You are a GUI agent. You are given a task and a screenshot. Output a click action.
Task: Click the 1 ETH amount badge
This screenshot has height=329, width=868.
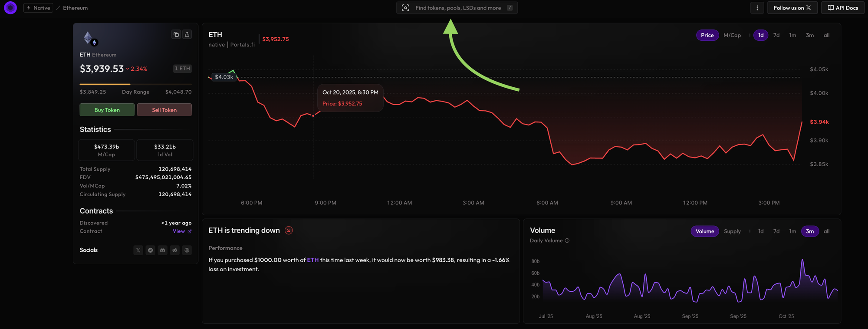(182, 69)
